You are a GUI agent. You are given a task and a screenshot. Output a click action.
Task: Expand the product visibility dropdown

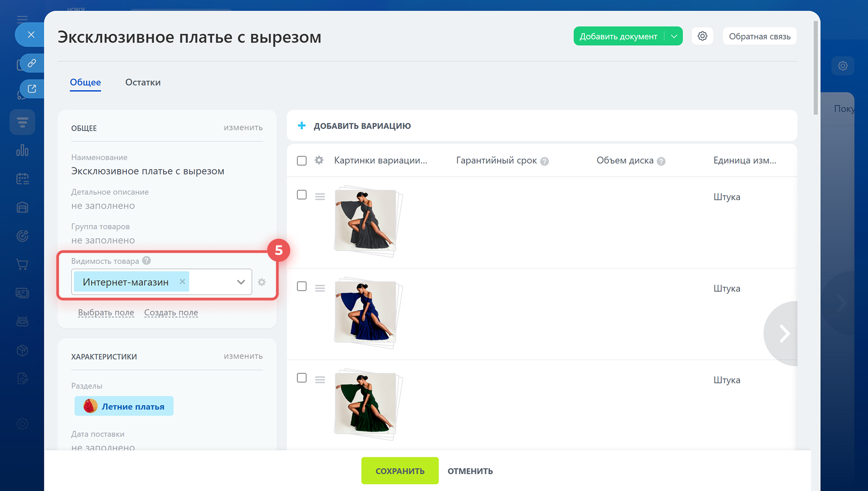point(241,282)
